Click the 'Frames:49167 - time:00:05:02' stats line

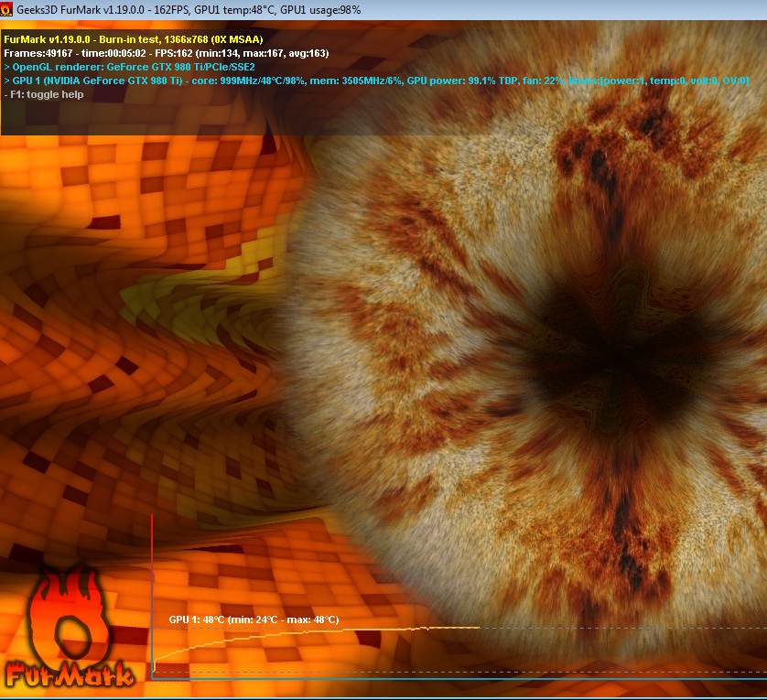167,53
